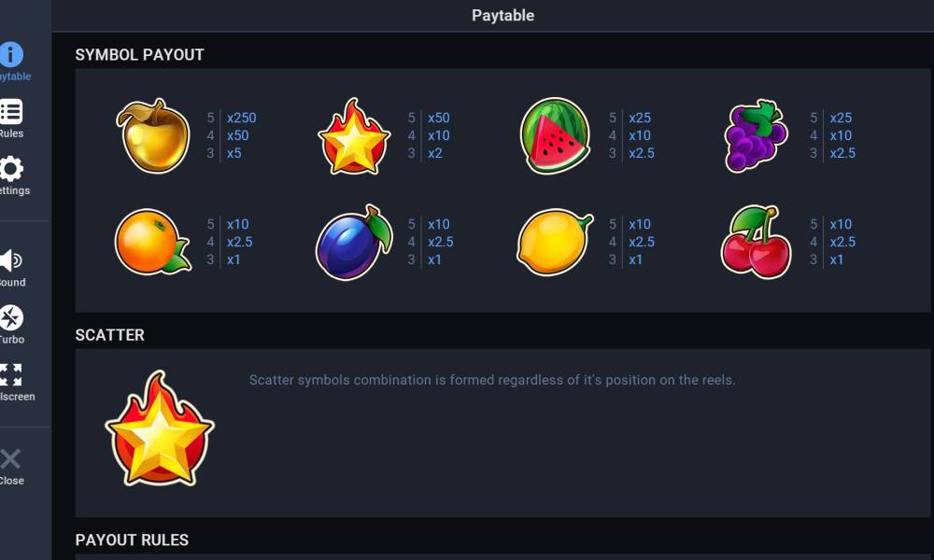Screen dimensions: 934x560
Task: Select the red cherries symbol
Action: [x=757, y=242]
